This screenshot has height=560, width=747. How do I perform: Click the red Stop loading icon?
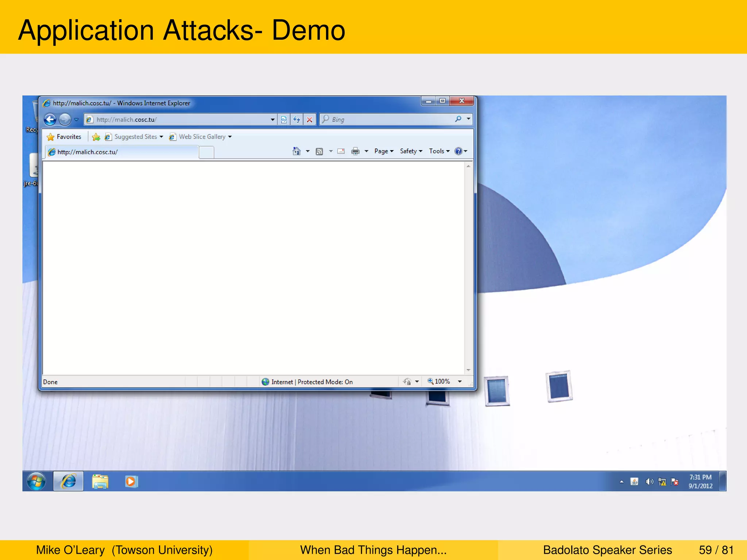coord(309,120)
